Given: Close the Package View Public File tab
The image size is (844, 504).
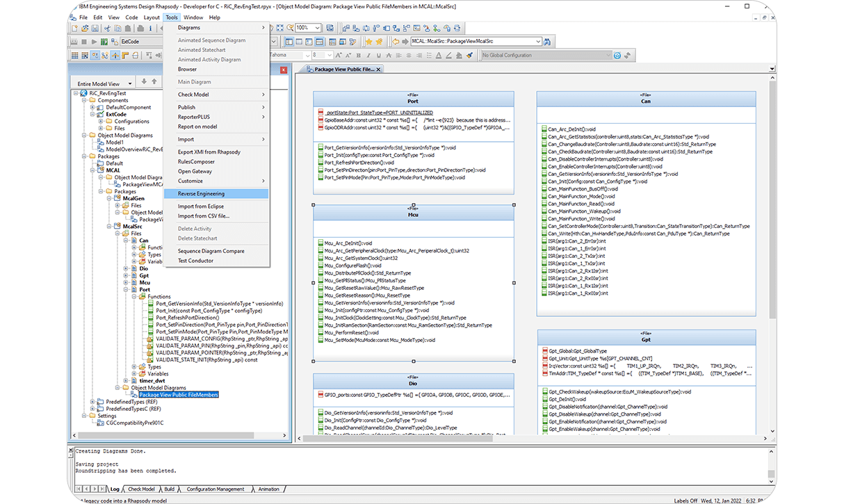Looking at the screenshot, I should (380, 70).
